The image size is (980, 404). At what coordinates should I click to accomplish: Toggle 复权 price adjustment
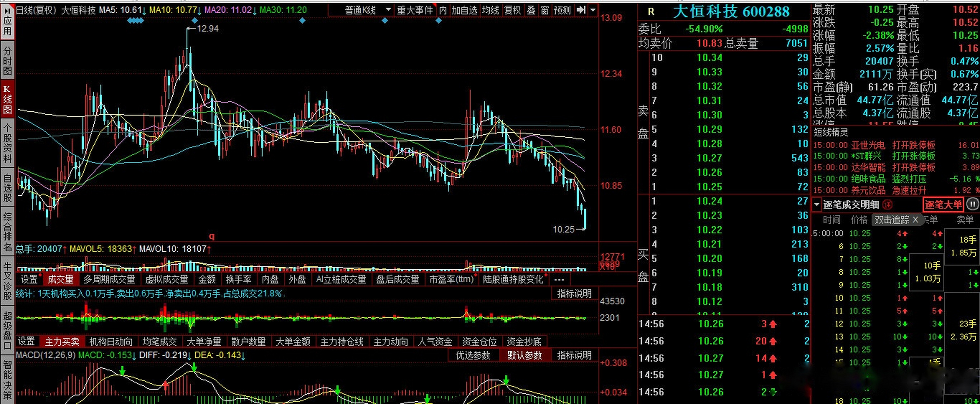pos(512,10)
